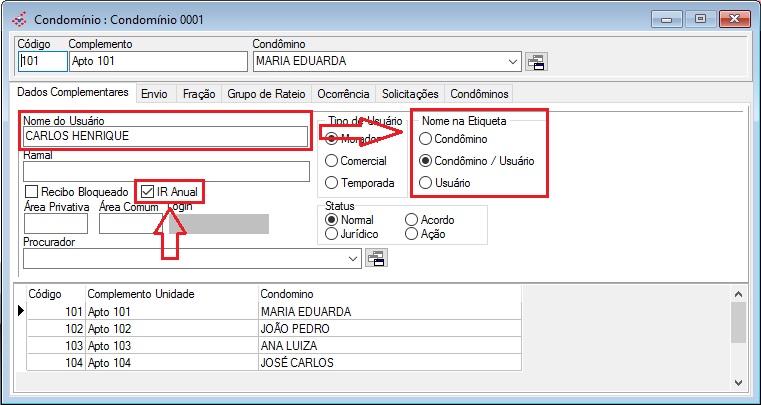Screen dimensions: 761x405
Task: Click the lookup icon next to Procurador field
Action: click(377, 259)
